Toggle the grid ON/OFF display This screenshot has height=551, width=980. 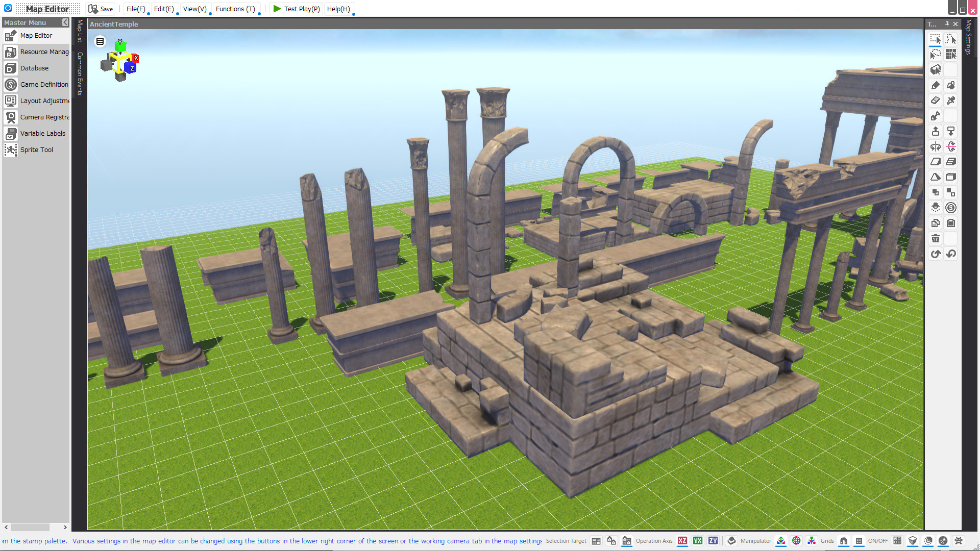coord(859,541)
